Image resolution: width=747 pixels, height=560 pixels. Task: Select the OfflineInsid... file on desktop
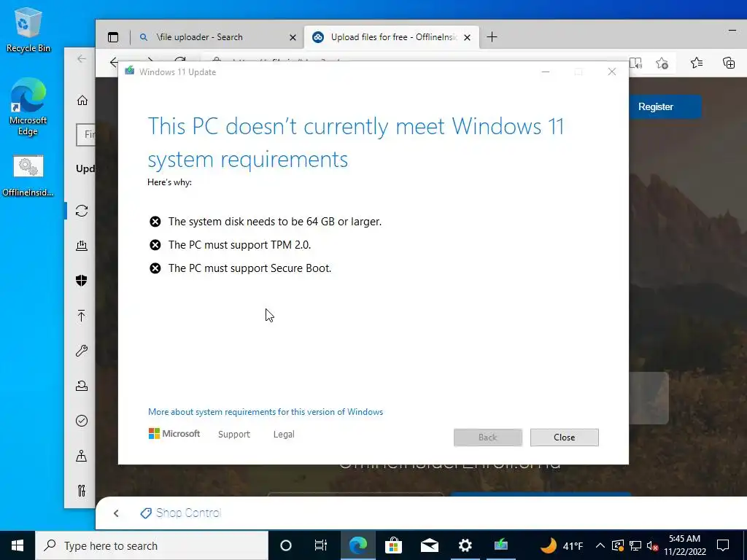[28, 176]
